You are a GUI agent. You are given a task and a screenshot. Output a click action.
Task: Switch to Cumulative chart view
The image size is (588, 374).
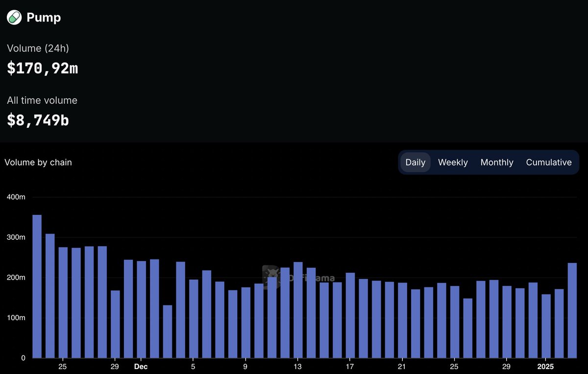[x=549, y=163]
